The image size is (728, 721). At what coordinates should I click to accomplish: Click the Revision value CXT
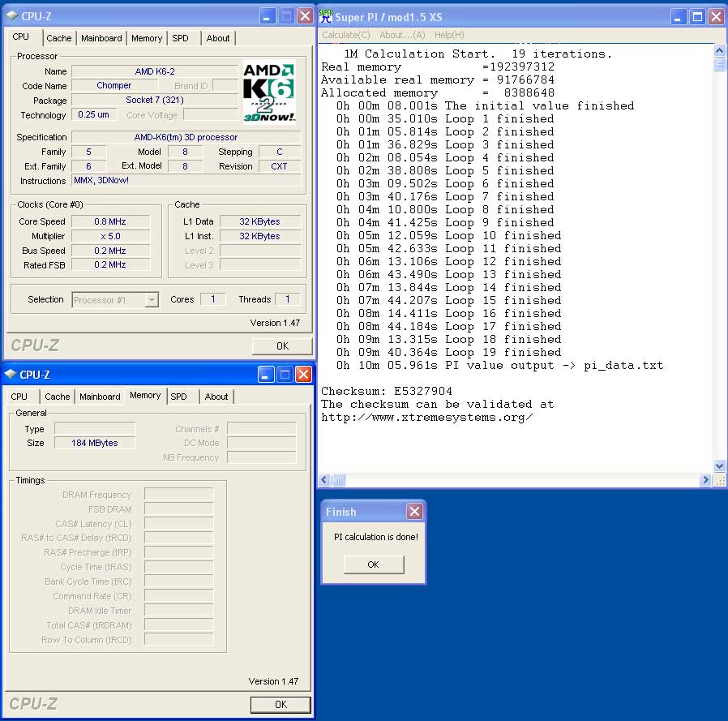pyautogui.click(x=280, y=166)
